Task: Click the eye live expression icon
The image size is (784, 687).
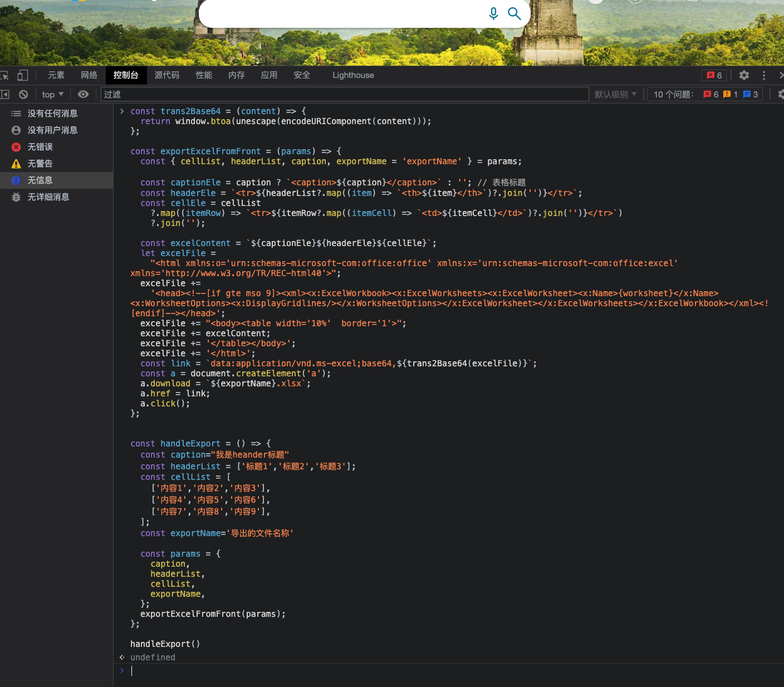Action: (x=84, y=95)
